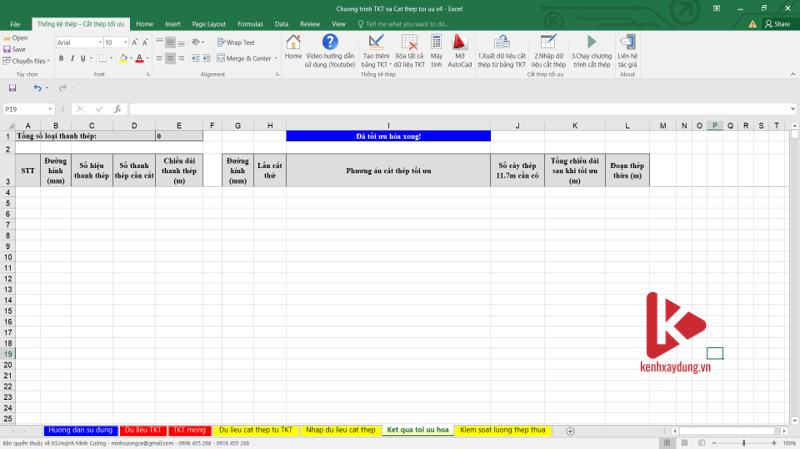This screenshot has width=800, height=449.
Task: Expand the Name Box dropdown arrow
Action: [50, 109]
